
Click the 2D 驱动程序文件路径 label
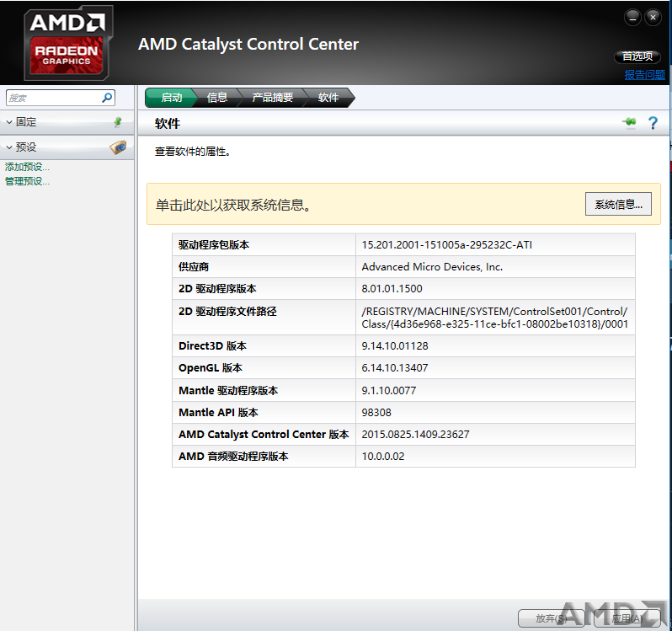tap(227, 311)
